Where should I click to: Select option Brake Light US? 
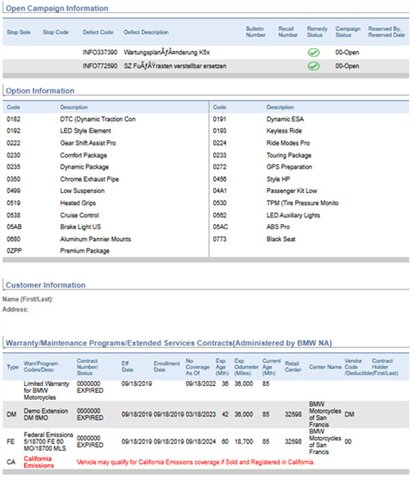[x=80, y=227]
